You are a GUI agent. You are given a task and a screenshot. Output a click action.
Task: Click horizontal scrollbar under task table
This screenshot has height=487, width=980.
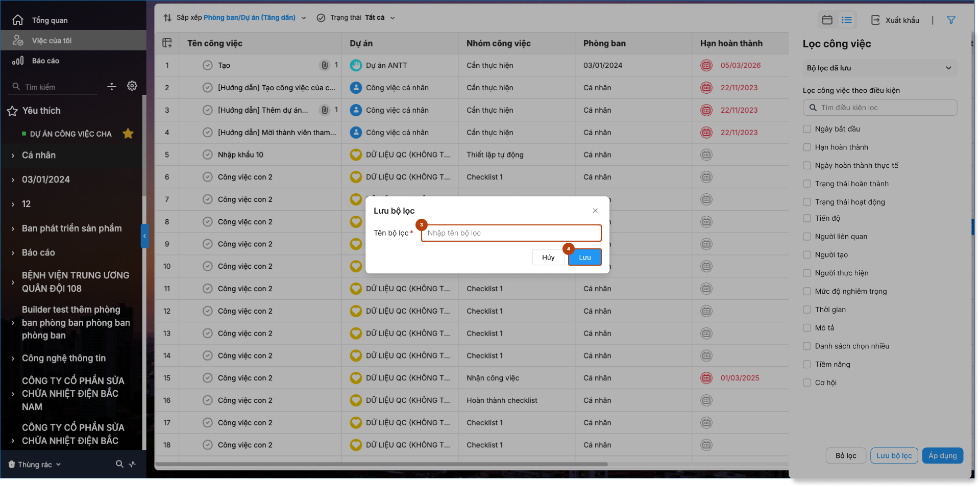coord(381,464)
